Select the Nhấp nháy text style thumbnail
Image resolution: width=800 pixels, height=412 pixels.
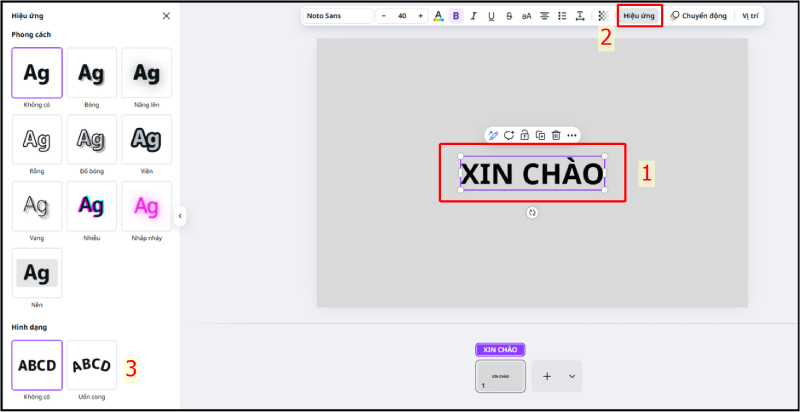tap(146, 207)
